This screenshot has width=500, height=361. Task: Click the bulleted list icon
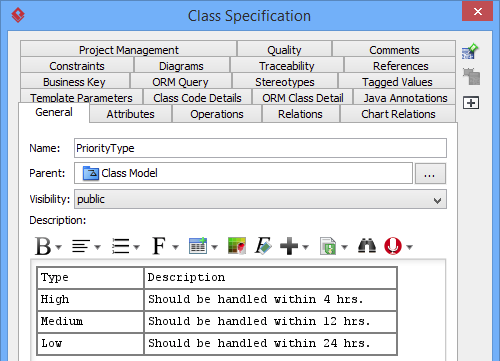coord(120,246)
